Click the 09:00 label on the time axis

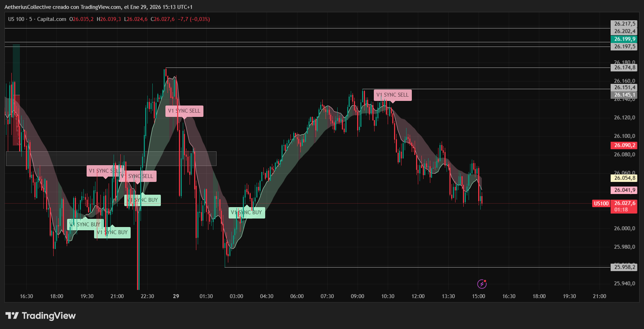coord(358,296)
